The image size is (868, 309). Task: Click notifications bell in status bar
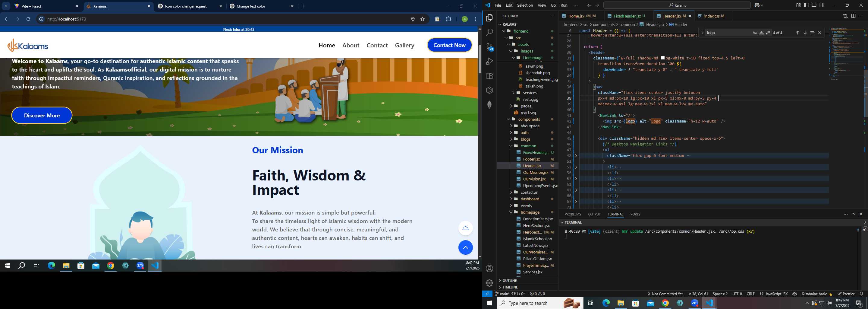[x=861, y=294]
